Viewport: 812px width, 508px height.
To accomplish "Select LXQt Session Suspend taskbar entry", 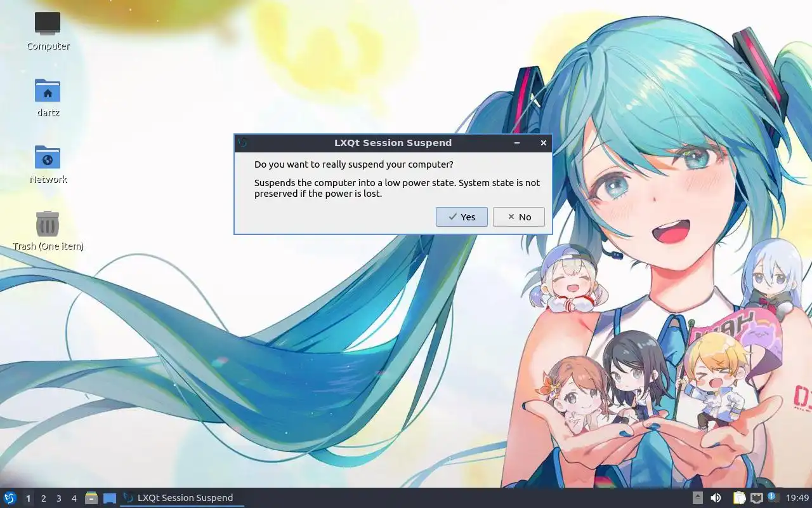I will point(182,498).
